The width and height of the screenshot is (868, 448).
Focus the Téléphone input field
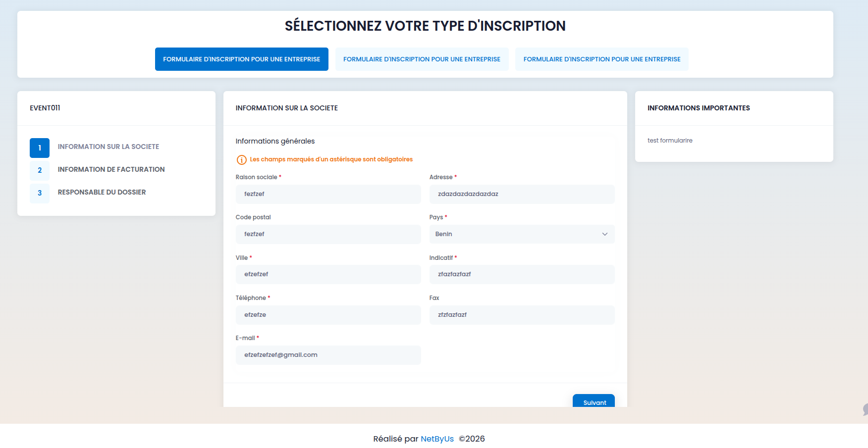pyautogui.click(x=328, y=315)
